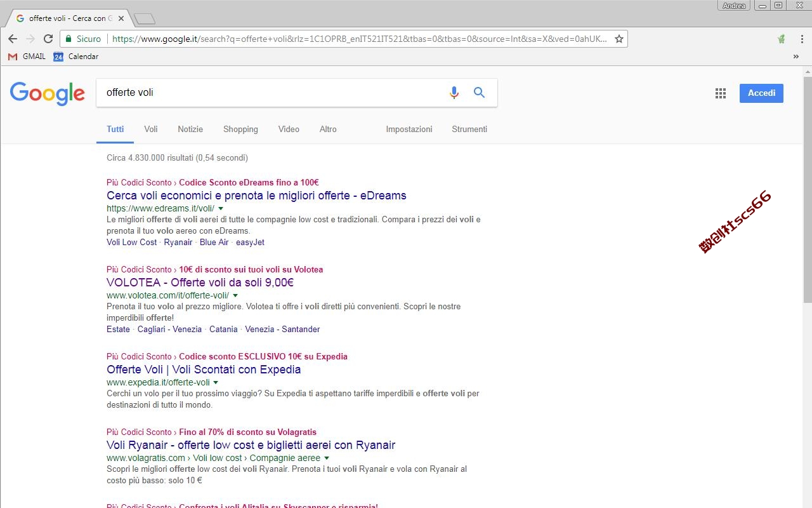
Task: Open the Google apps grid
Action: click(721, 93)
